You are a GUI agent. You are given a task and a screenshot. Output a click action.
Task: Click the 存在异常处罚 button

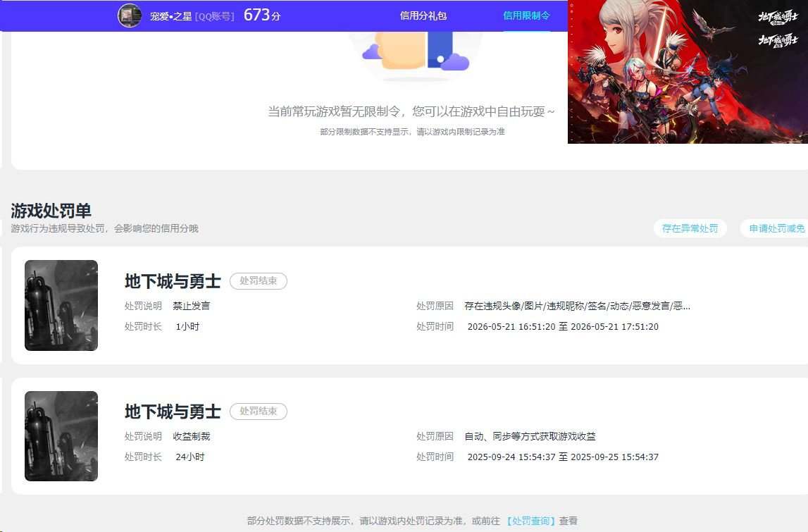(690, 228)
